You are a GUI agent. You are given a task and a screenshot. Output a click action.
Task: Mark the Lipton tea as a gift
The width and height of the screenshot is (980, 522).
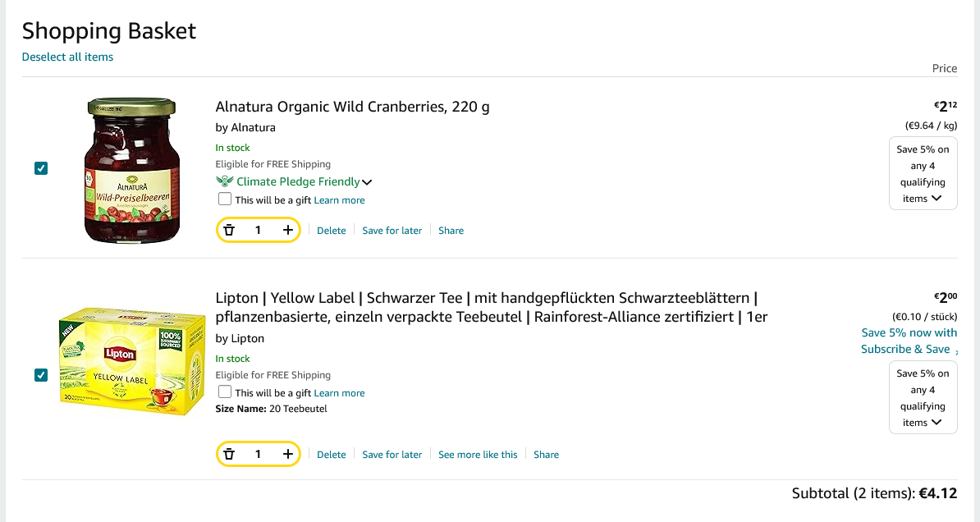click(x=225, y=392)
